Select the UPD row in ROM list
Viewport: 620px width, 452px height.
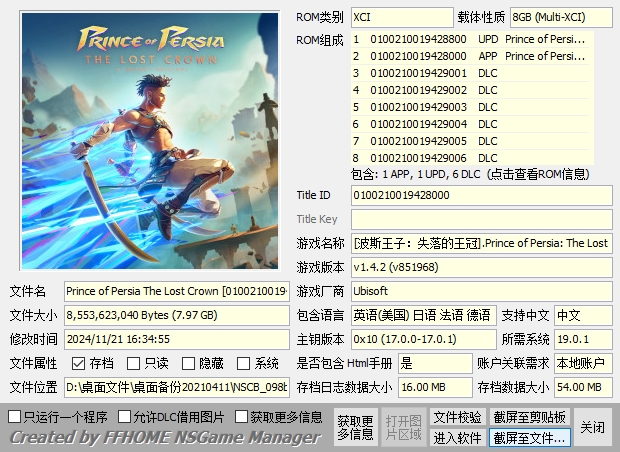(x=470, y=39)
